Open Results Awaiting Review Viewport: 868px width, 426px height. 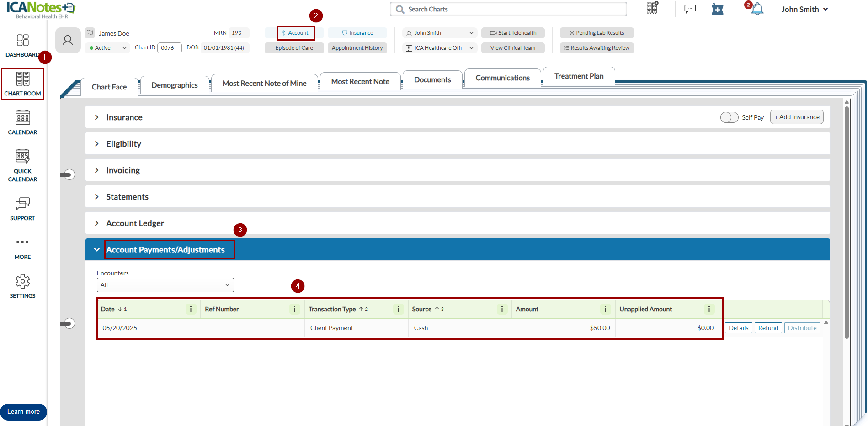[x=597, y=48]
